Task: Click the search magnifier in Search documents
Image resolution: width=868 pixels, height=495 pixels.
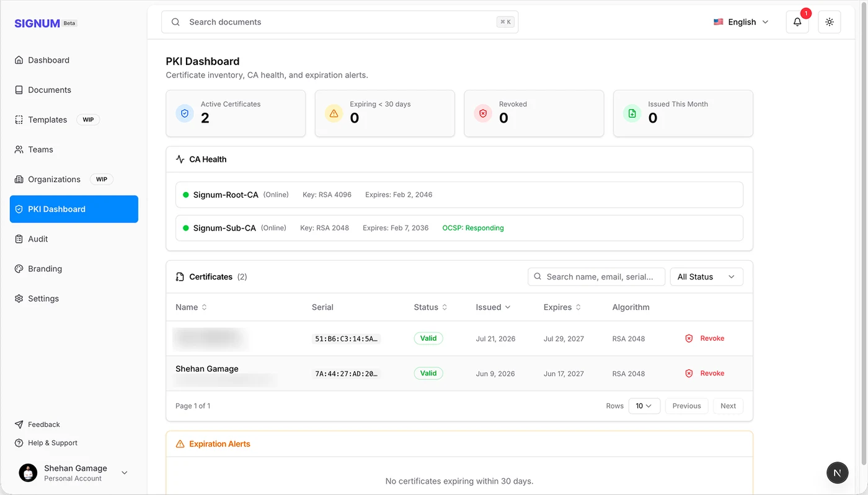Action: (x=175, y=22)
